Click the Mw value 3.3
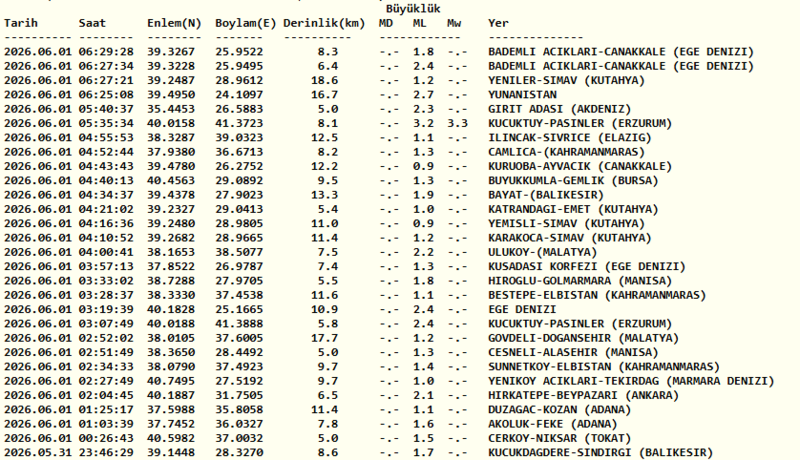Image resolution: width=800 pixels, height=460 pixels. pyautogui.click(x=458, y=123)
